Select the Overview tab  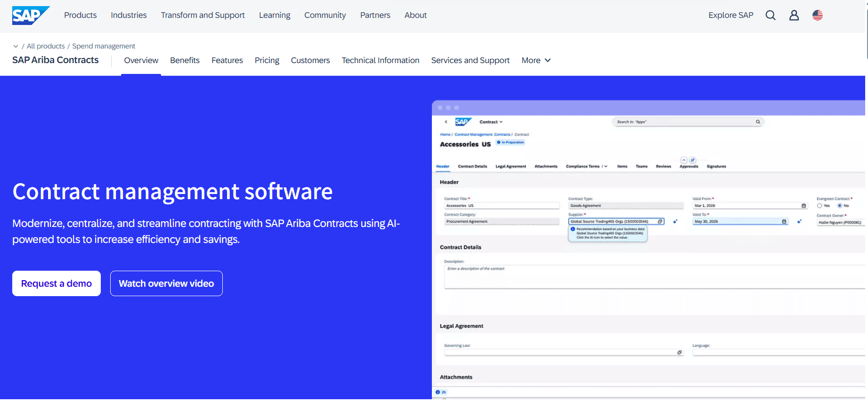[141, 60]
